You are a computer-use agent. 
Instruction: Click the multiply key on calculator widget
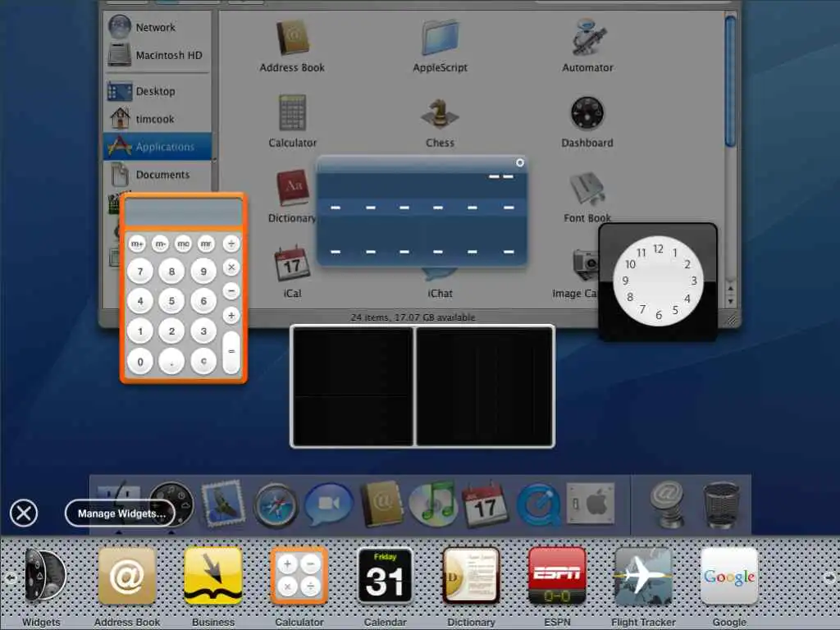click(231, 267)
